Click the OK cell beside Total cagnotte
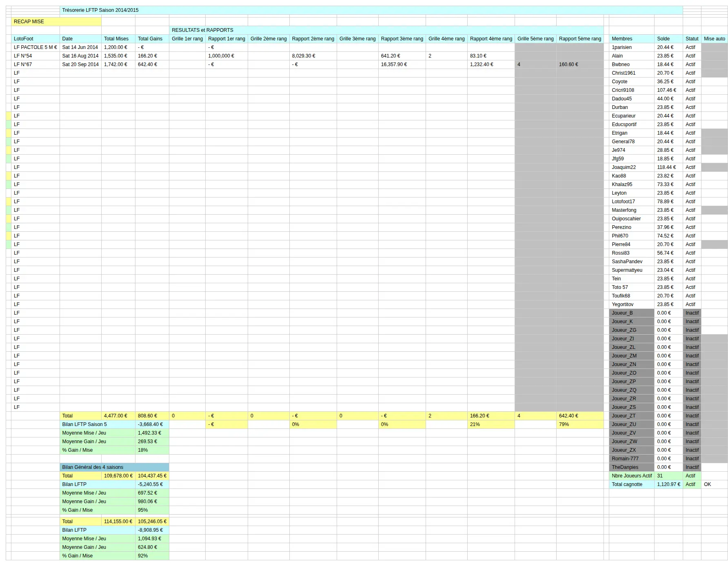Viewport: 728px width, 566px height. coord(715,484)
